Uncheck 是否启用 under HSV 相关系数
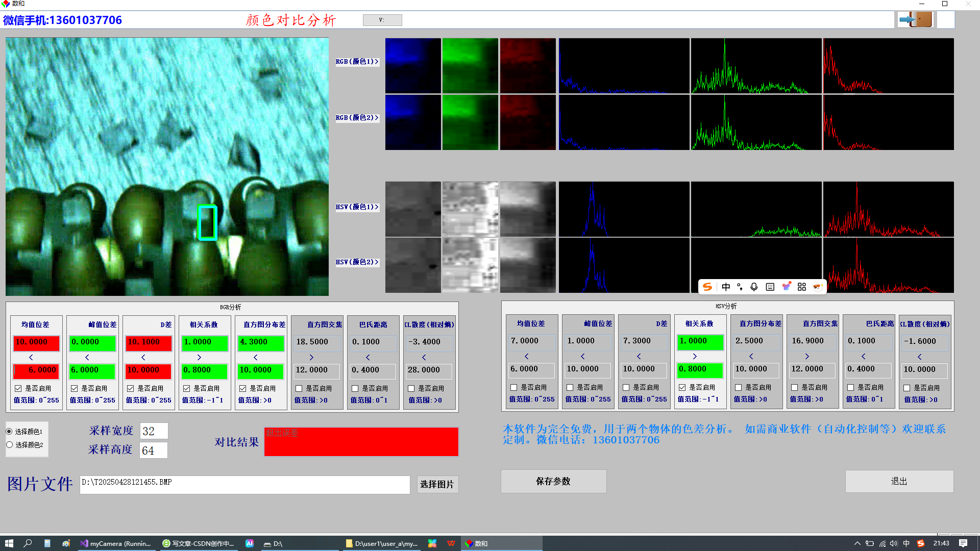This screenshot has width=980, height=551. coord(682,387)
